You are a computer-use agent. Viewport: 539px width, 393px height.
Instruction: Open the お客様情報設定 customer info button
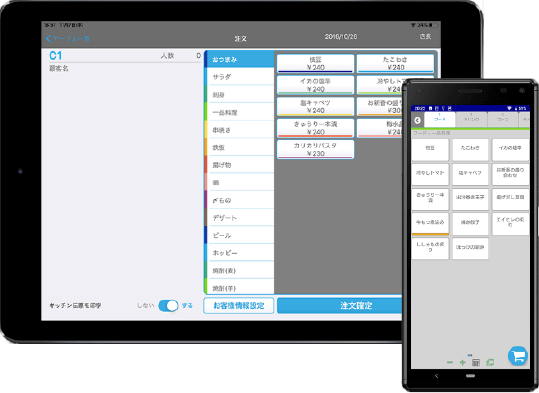[239, 305]
